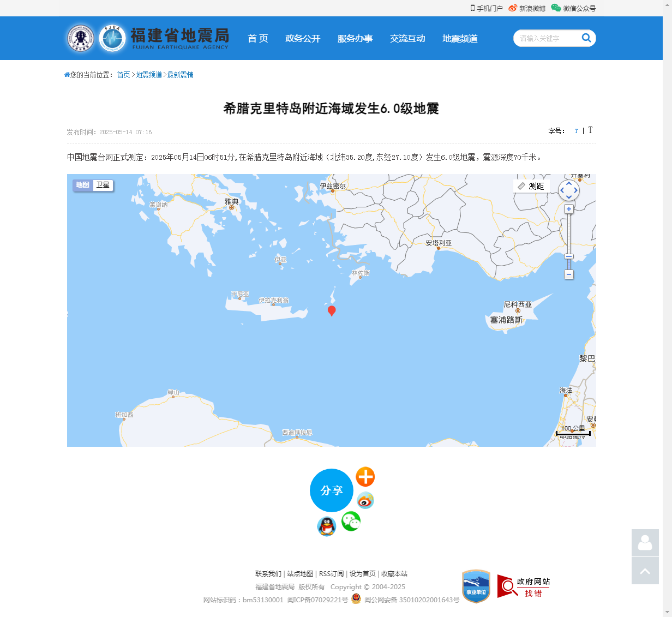
Task: Share article via the WeChat icon
Action: 351,522
